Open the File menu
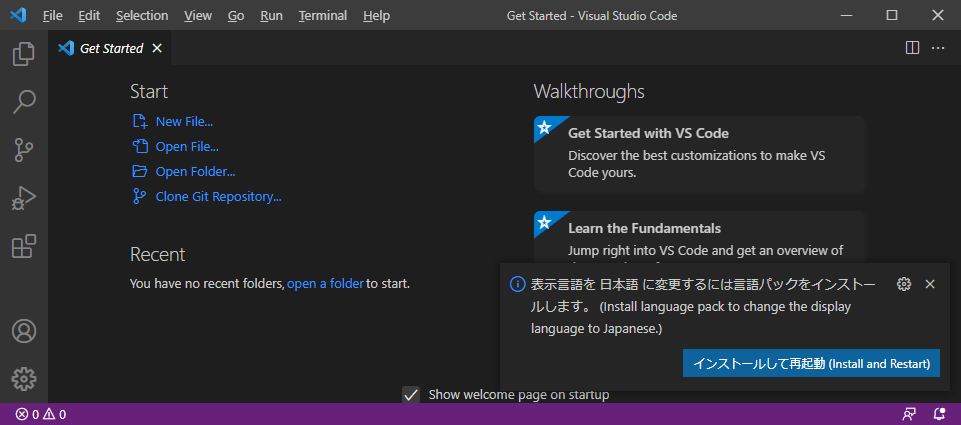The image size is (961, 425). (x=53, y=15)
